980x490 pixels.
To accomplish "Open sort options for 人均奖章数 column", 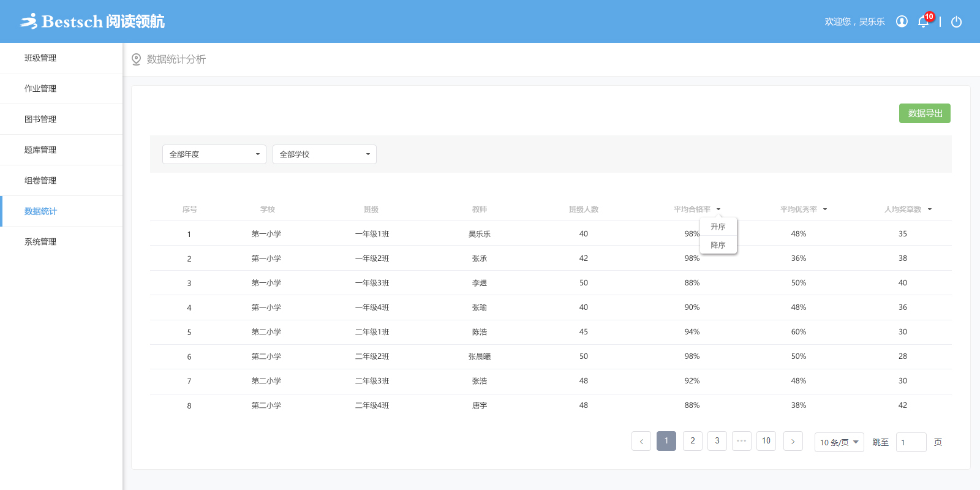I will point(929,209).
